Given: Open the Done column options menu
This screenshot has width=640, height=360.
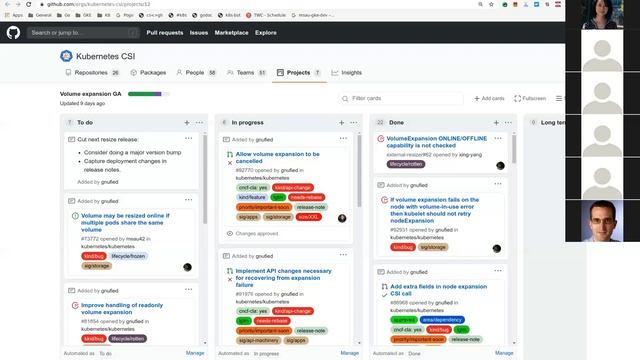Looking at the screenshot, I should tap(508, 122).
